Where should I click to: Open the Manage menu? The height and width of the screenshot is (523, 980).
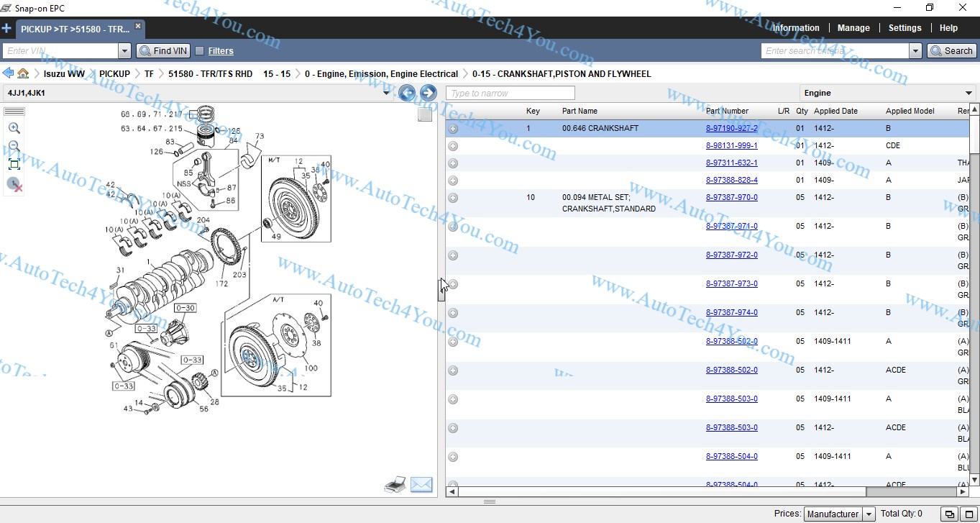click(853, 28)
